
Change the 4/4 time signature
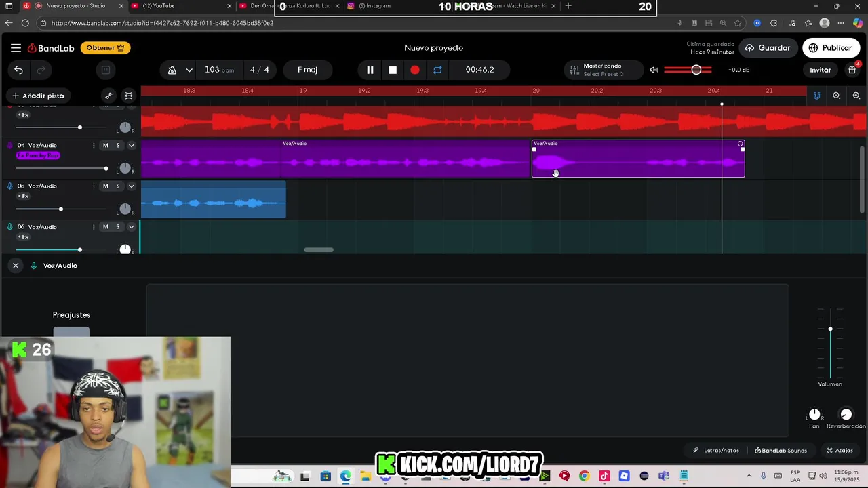coord(259,70)
